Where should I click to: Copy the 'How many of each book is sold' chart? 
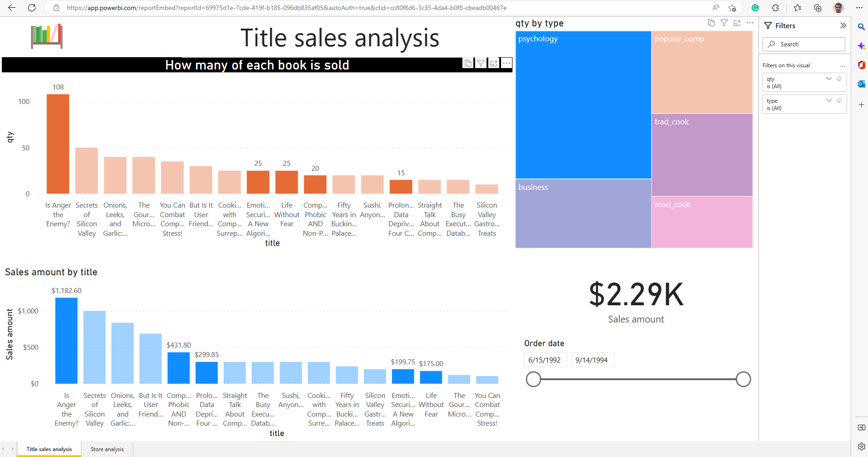tap(468, 63)
